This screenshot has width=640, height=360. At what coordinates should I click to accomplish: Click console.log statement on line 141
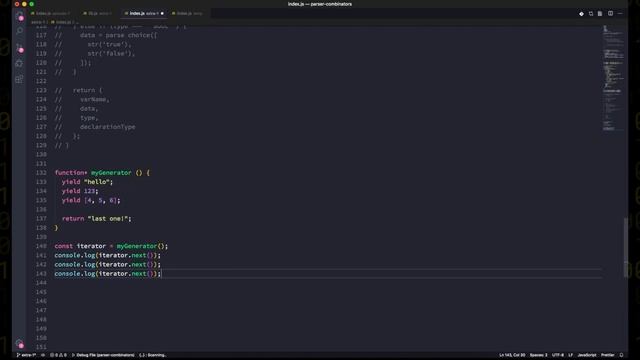(x=107, y=256)
